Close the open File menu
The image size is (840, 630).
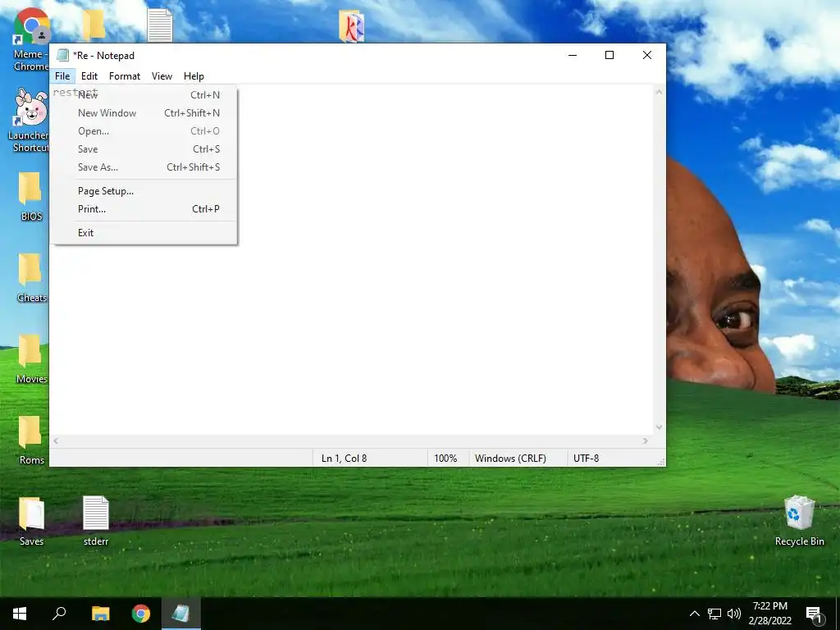(62, 76)
